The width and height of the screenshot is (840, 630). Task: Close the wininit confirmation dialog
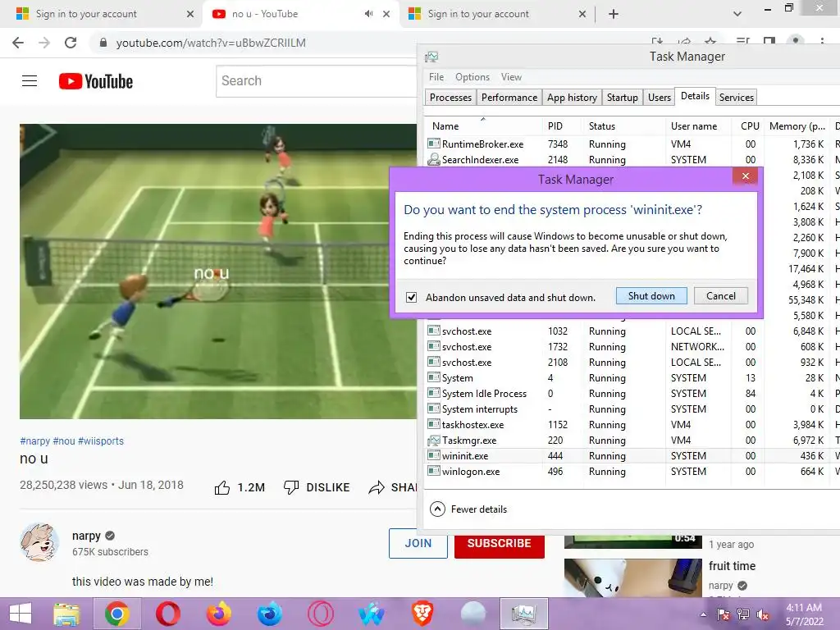click(745, 176)
